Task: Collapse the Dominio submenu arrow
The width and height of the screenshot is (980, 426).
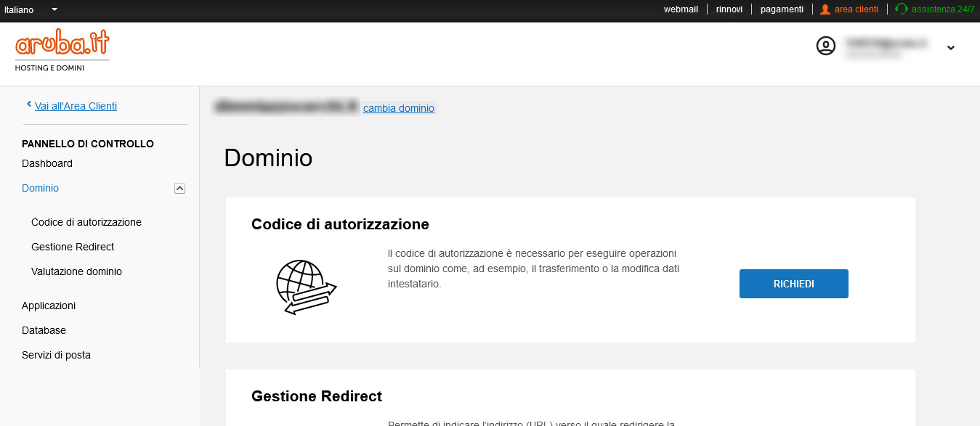Action: click(180, 188)
